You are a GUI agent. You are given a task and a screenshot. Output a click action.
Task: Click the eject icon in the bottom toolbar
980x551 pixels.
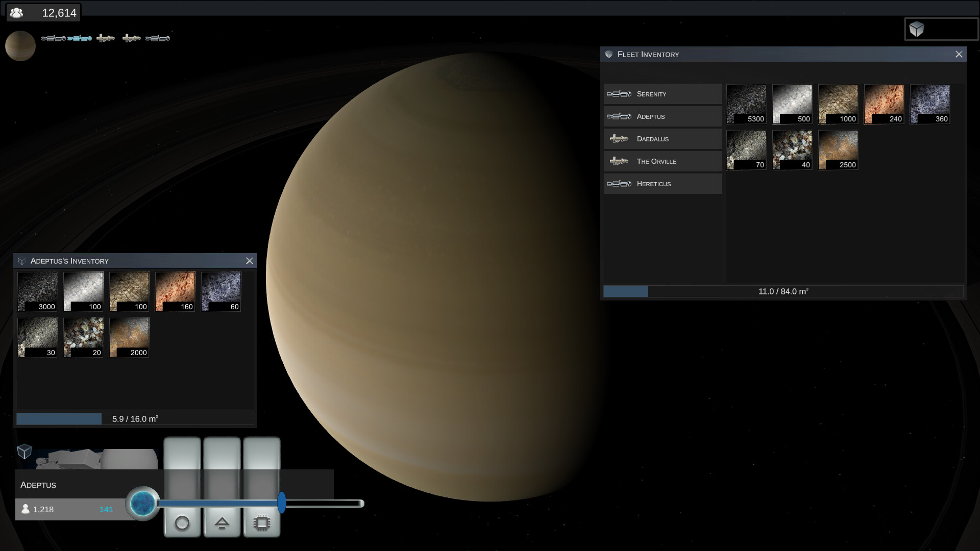click(222, 522)
